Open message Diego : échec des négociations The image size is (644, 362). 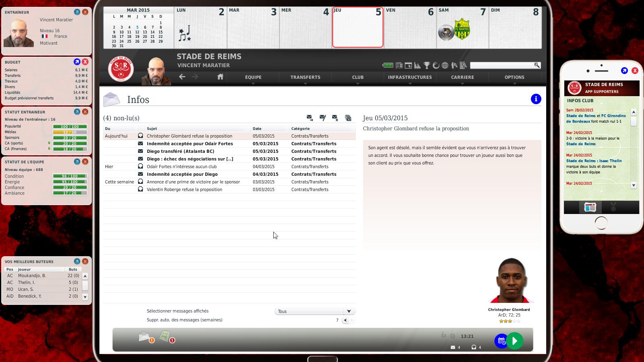229,159
